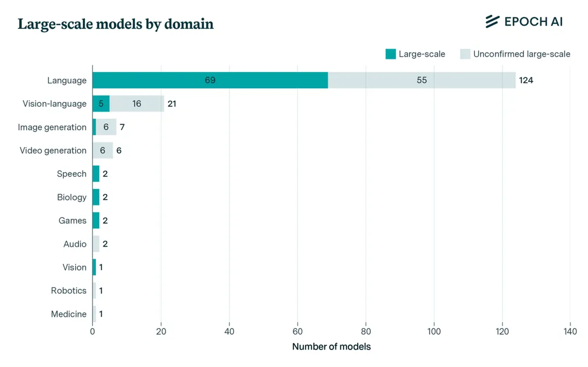Click the Large-scale legend label
Viewport: 588px width, 367px height.
point(421,54)
